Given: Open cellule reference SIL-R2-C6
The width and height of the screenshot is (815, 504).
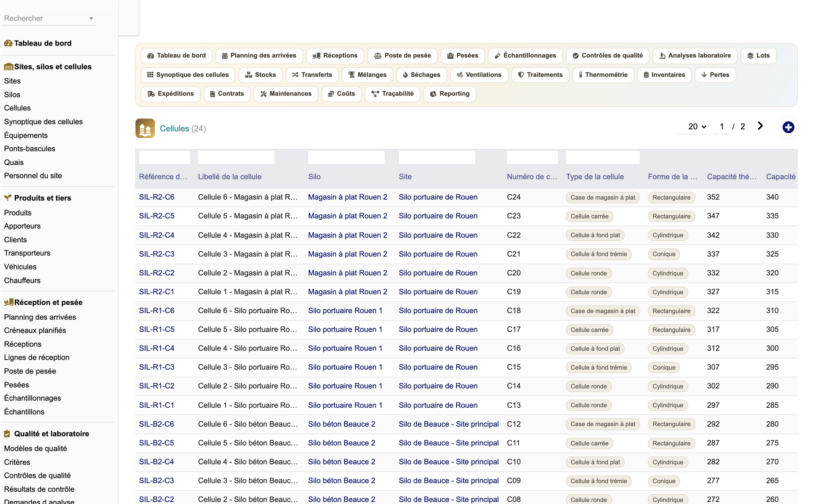Looking at the screenshot, I should coord(157,197).
